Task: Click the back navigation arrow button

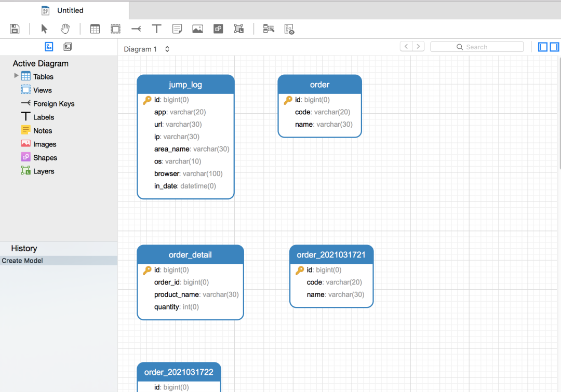Action: click(x=406, y=47)
